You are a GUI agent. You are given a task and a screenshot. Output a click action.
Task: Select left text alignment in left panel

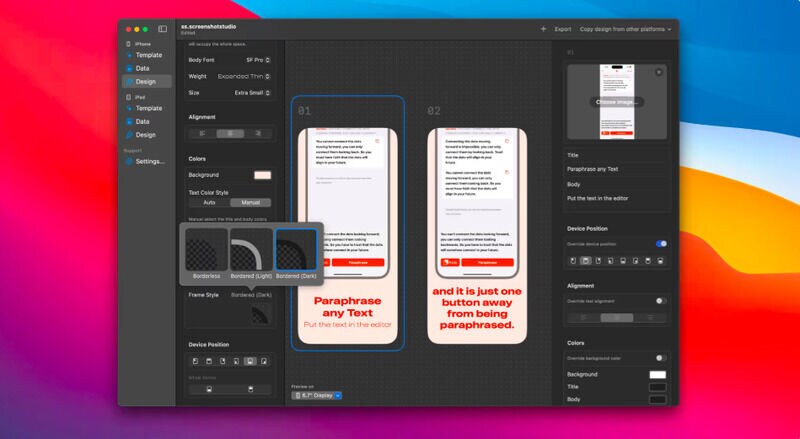point(203,133)
